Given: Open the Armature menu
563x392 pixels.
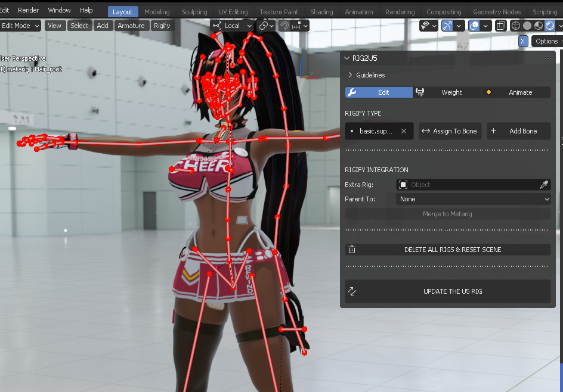Looking at the screenshot, I should 131,26.
